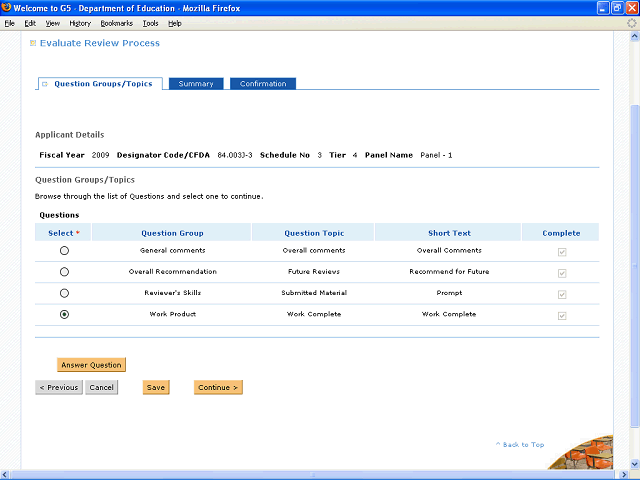Click the icon beside Evaluate Review Process heading
The image size is (640, 480).
click(x=32, y=43)
